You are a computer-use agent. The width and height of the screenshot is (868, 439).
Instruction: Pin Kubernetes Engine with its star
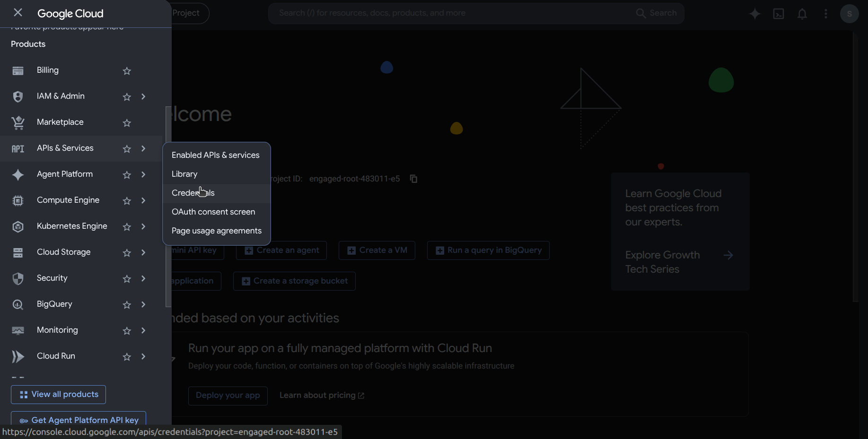[127, 227]
